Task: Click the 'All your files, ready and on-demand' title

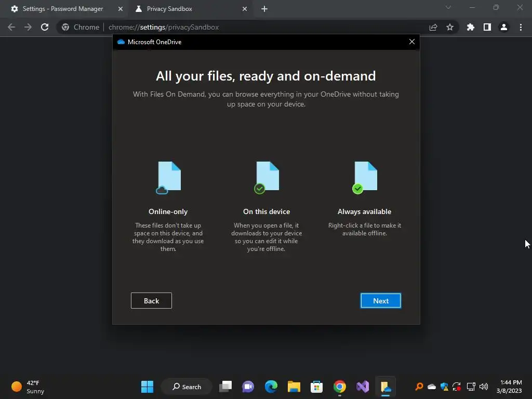Action: tap(265, 76)
